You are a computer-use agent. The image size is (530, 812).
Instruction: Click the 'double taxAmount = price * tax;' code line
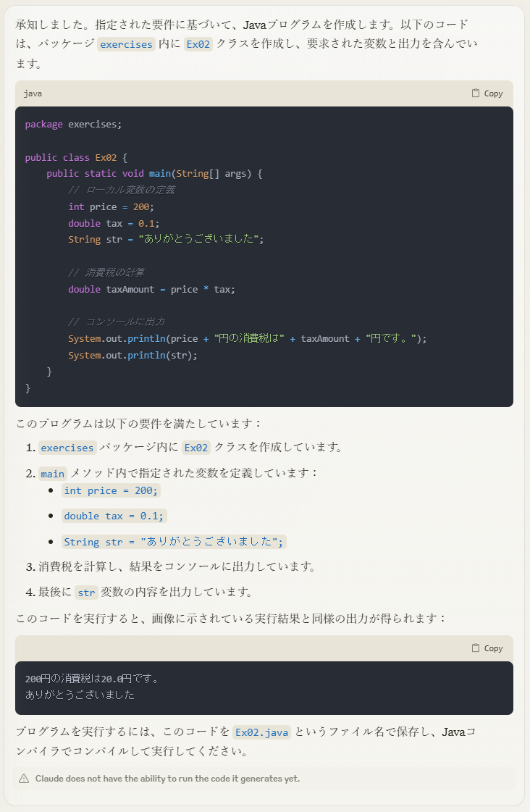pos(151,289)
